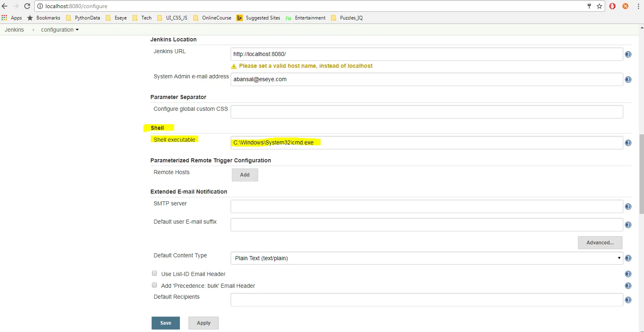Screen dimensions: 644x332
Task: Click the SMTP server field
Action: (427, 207)
